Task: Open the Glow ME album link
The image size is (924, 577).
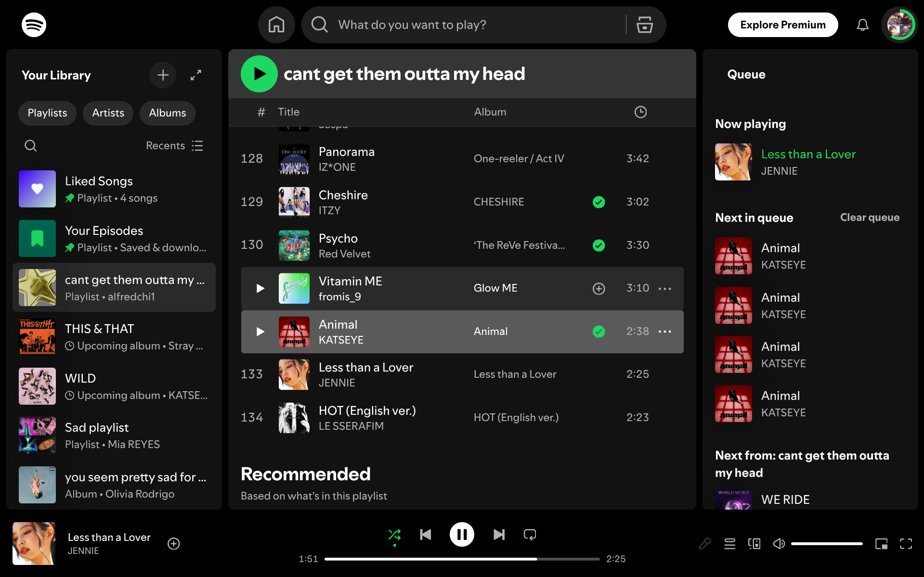Action: [495, 288]
